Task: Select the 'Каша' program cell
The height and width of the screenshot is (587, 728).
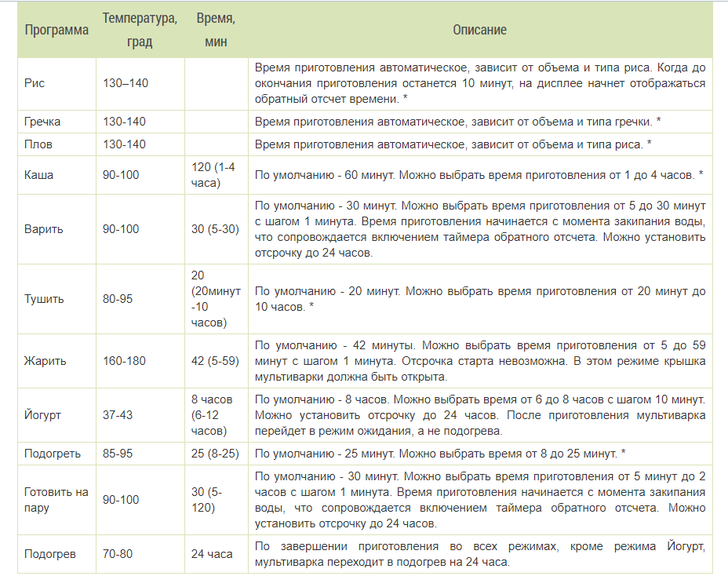Action: click(56, 175)
